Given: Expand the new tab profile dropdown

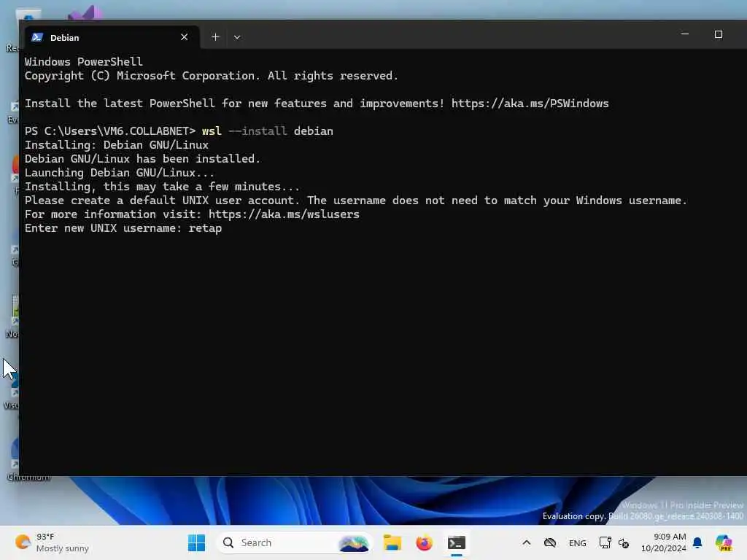Looking at the screenshot, I should [237, 37].
